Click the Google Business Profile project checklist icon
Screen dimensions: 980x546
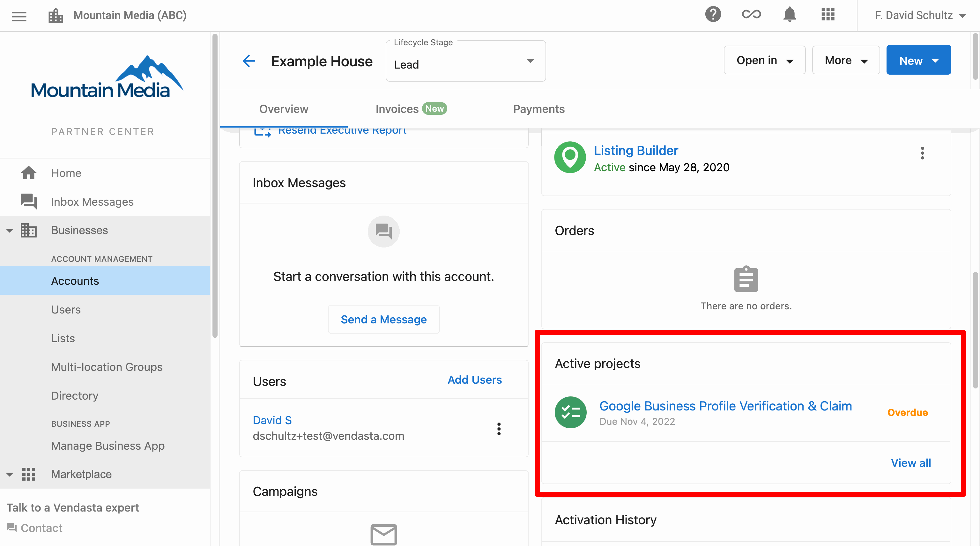(x=570, y=413)
